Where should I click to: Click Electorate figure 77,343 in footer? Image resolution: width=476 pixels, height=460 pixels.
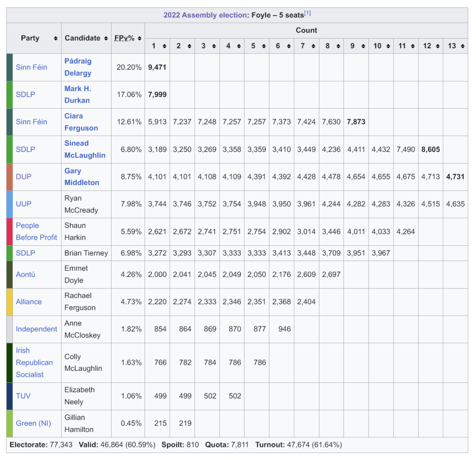coord(61,445)
